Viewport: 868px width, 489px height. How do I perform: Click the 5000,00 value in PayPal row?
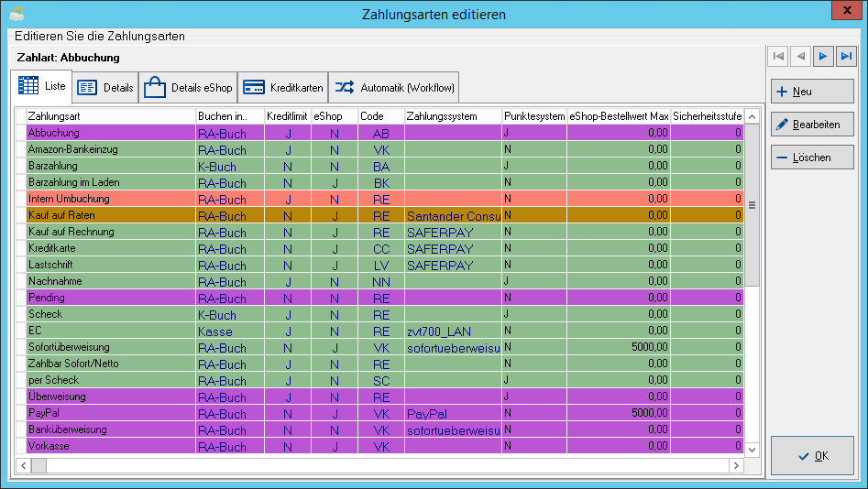tap(619, 413)
